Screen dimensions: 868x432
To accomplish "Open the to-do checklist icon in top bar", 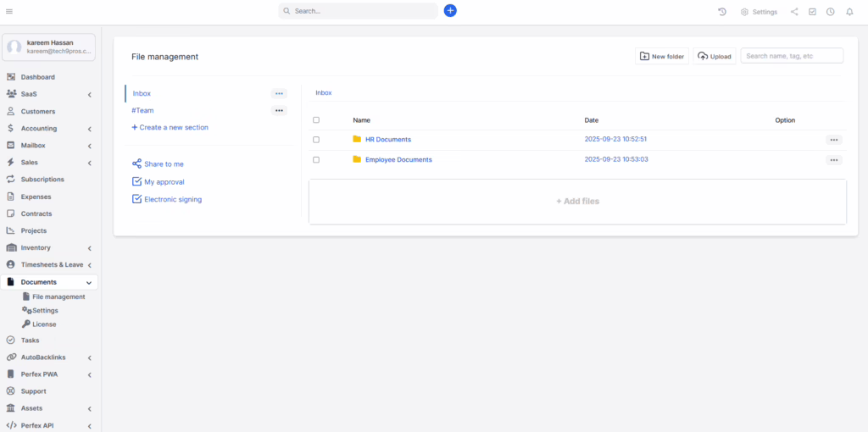I will [x=812, y=12].
